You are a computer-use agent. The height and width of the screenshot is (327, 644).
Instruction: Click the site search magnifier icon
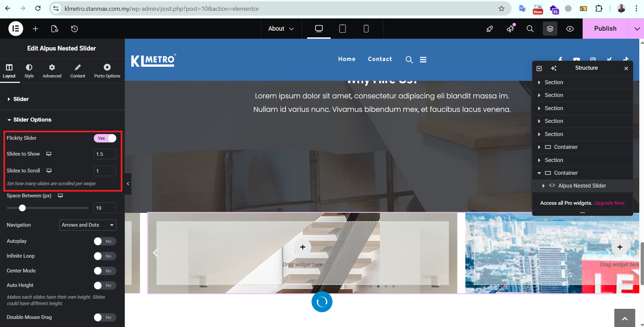click(409, 60)
